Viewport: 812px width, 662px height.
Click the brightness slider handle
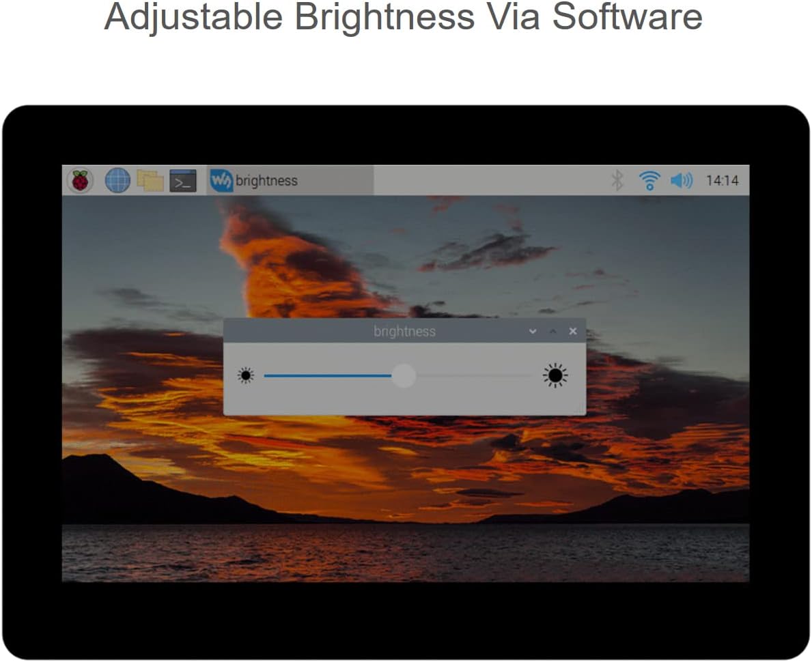(404, 375)
